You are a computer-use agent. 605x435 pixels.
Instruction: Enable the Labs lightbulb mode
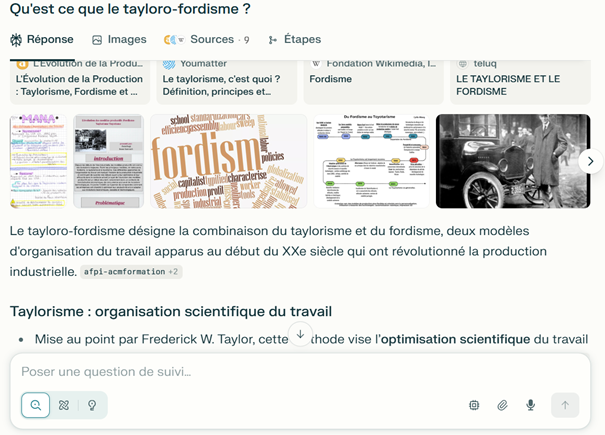(x=92, y=405)
